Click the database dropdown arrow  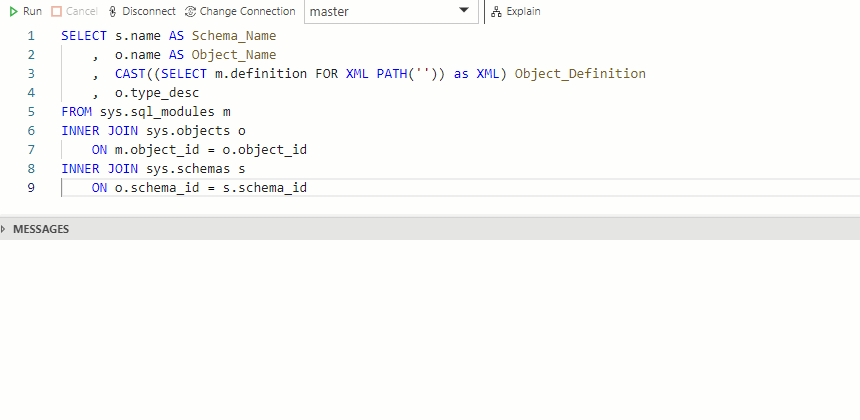point(463,10)
